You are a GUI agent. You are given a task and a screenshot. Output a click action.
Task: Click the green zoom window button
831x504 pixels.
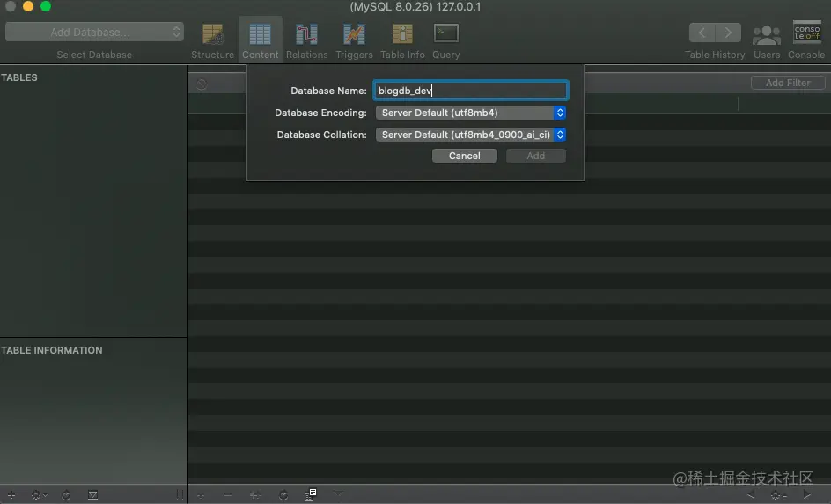coord(46,6)
